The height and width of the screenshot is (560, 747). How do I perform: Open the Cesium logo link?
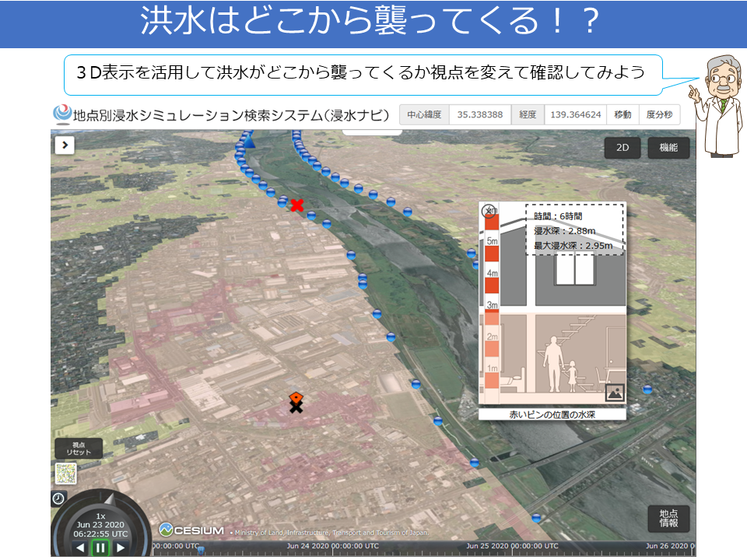tap(191, 530)
